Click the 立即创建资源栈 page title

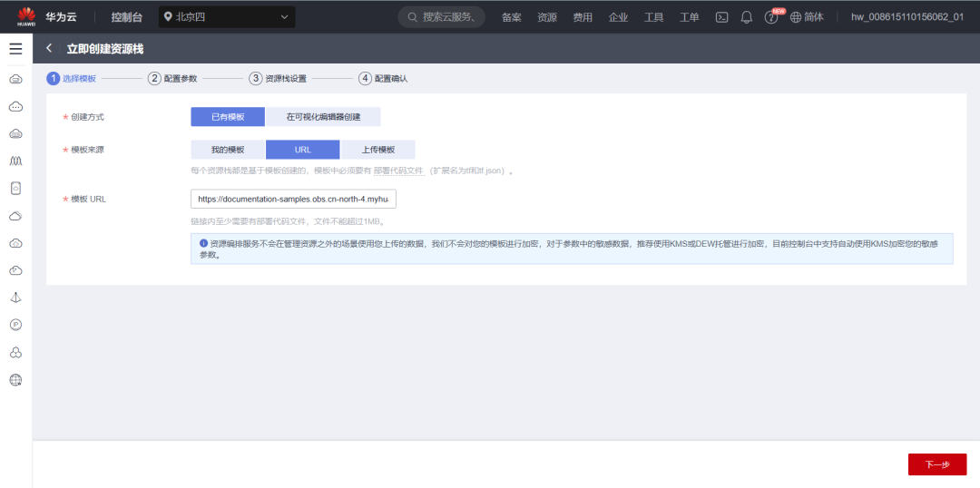105,49
